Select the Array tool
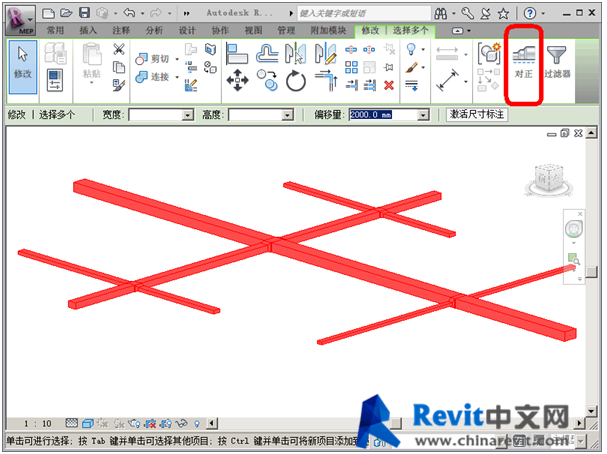 click(x=351, y=67)
